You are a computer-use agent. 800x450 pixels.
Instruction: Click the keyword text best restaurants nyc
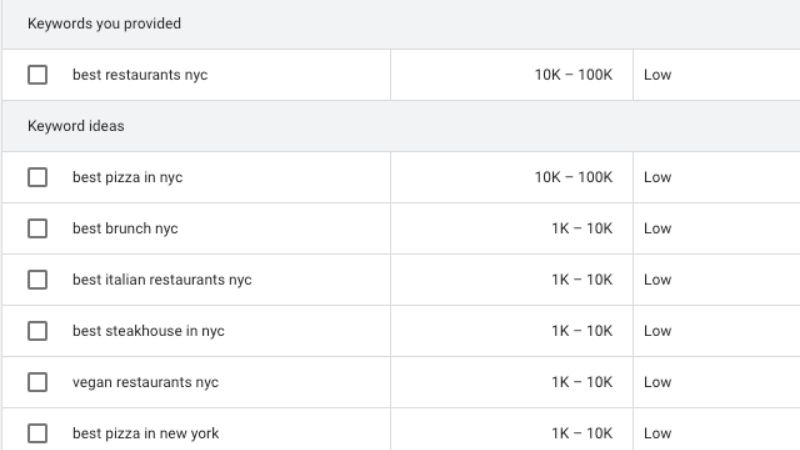click(140, 75)
